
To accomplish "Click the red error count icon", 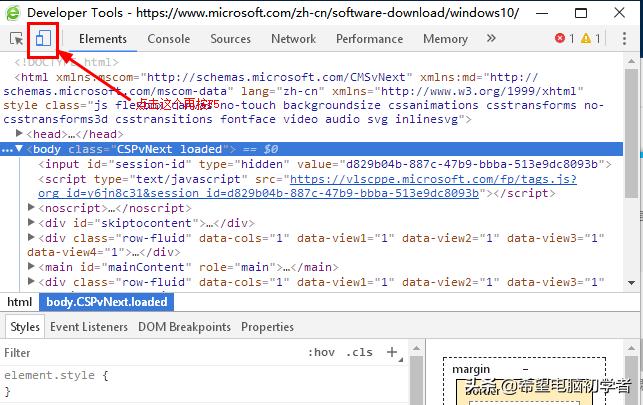I will pyautogui.click(x=560, y=39).
